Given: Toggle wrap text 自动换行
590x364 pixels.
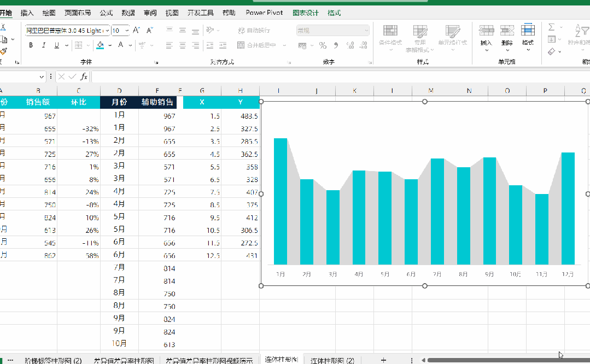Looking at the screenshot, I should pyautogui.click(x=254, y=31).
